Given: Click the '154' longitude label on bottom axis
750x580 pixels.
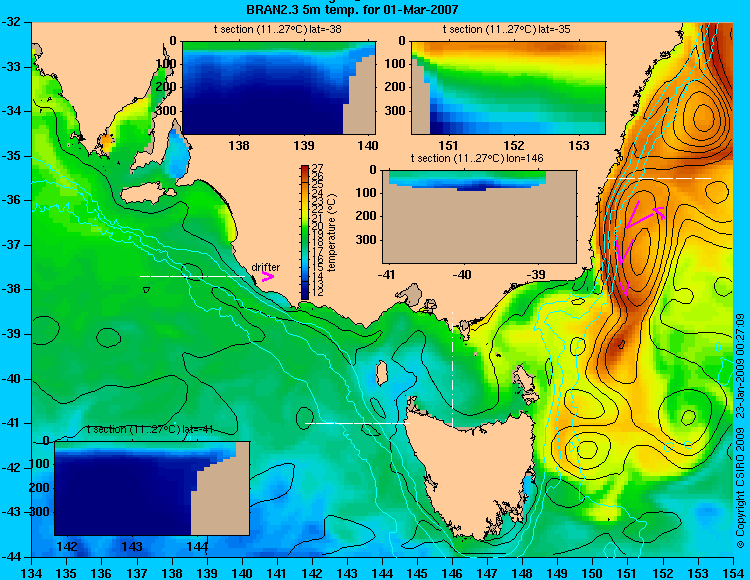Looking at the screenshot, I should (x=733, y=572).
